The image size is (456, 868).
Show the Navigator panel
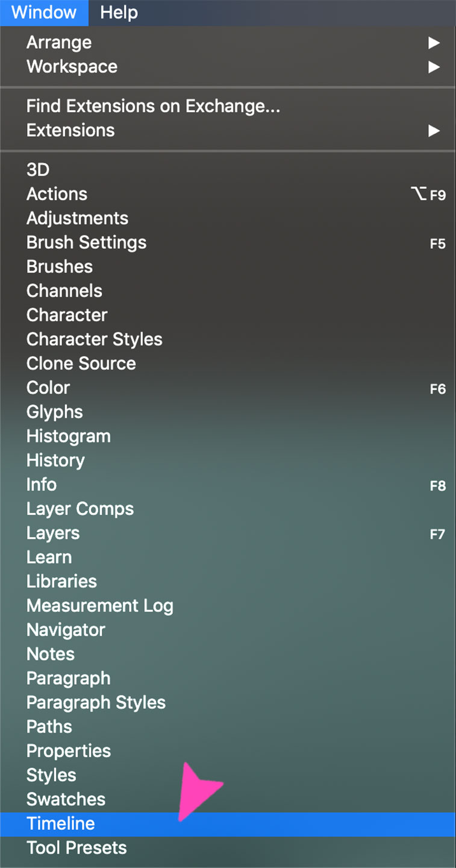[66, 630]
